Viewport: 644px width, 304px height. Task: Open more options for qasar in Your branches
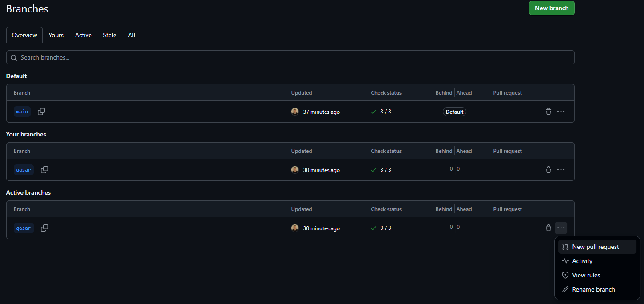561,170
